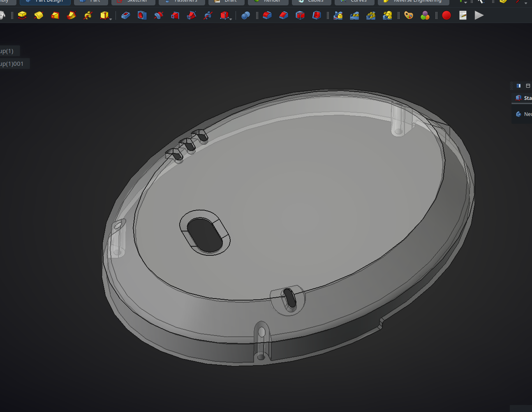Viewport: 532px width, 412px height.
Task: Open the Subtractive Primitive dropdown arrow
Action: [x=231, y=19]
